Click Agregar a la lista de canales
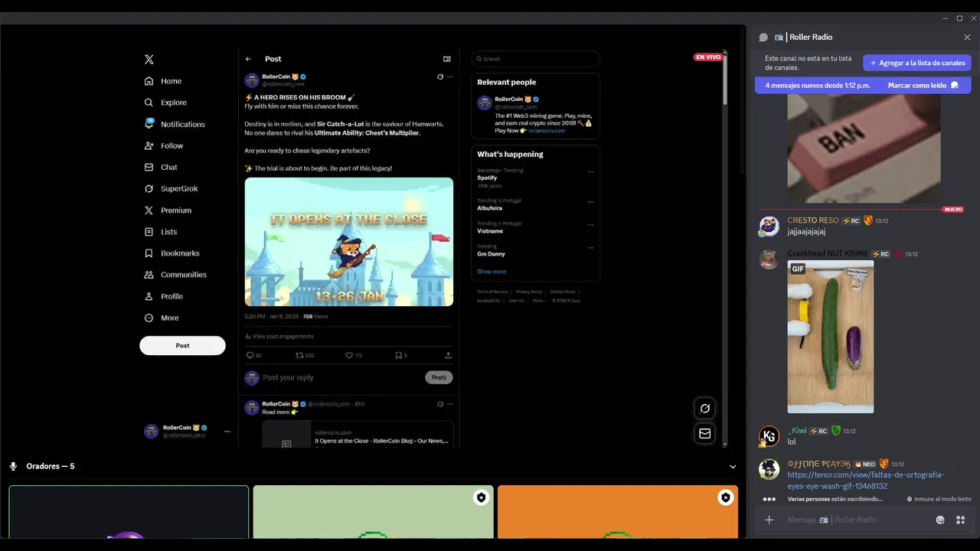 coord(917,63)
